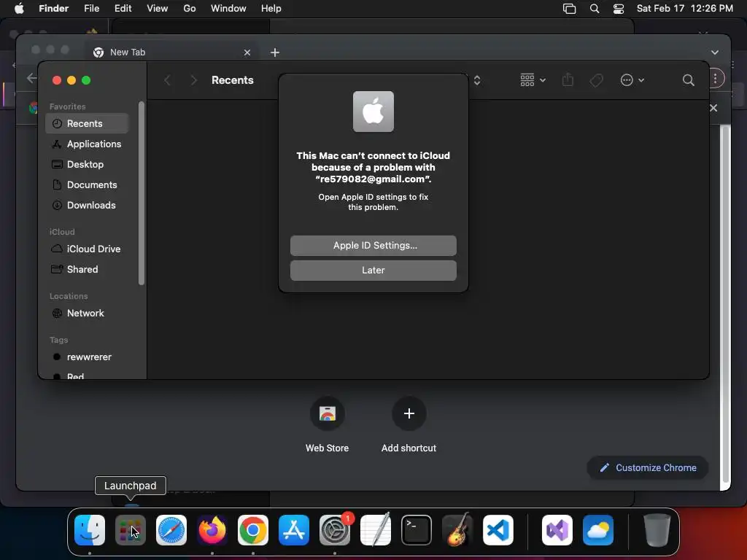Open Launchpad in the Dock

[x=130, y=530]
